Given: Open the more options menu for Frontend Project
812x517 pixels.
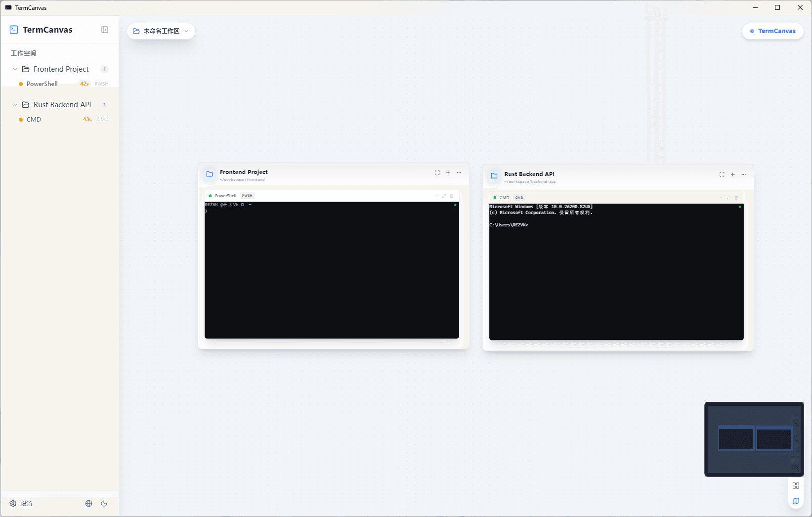Looking at the screenshot, I should pyautogui.click(x=459, y=172).
